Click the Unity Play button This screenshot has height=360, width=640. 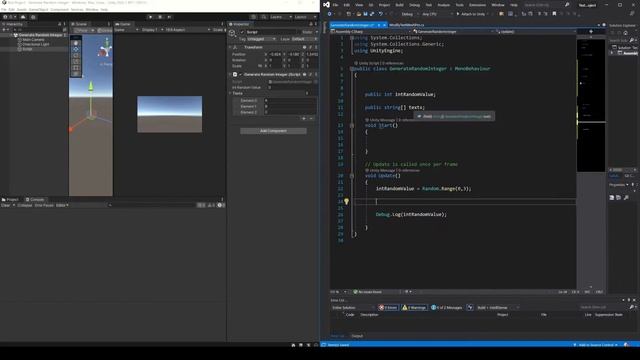[x=151, y=17]
